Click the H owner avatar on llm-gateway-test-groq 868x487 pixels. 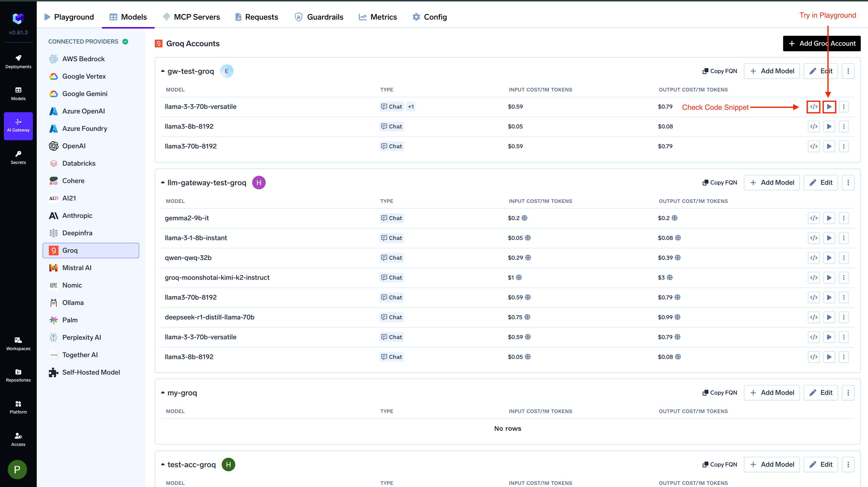tap(259, 183)
